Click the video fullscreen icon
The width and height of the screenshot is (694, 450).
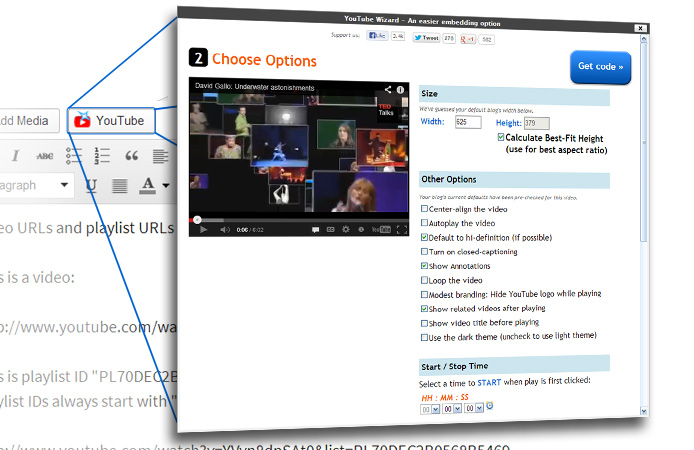point(400,229)
